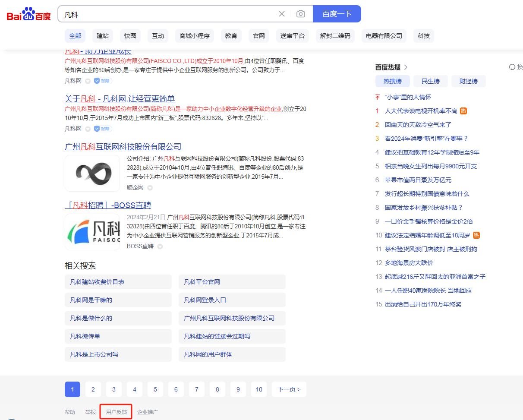
Task: Click related search 凡科建站的链接会过期吗
Action: coord(232,336)
